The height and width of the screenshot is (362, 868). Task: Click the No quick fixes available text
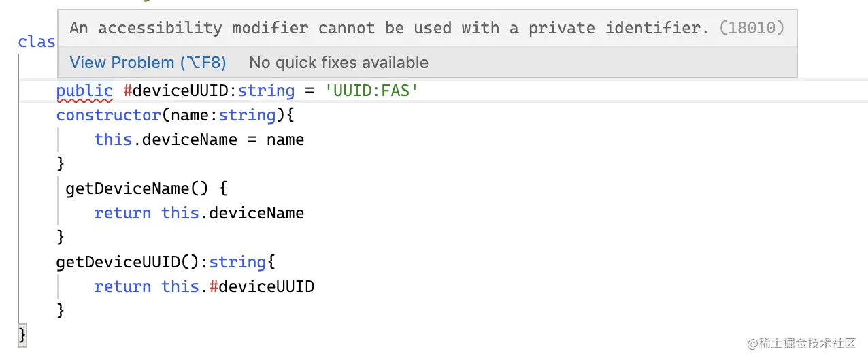tap(339, 63)
